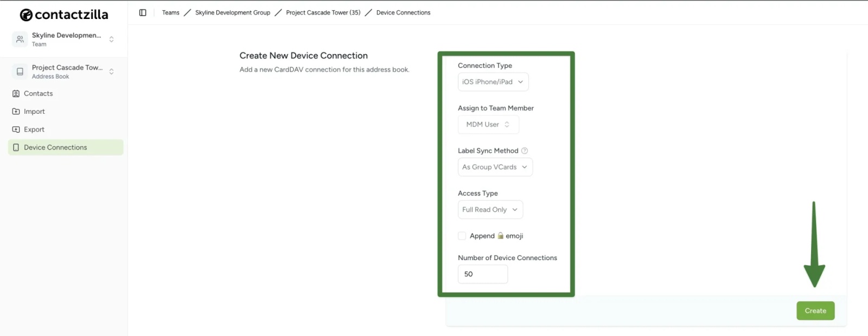Click the green Create button
The width and height of the screenshot is (868, 336).
(x=815, y=311)
